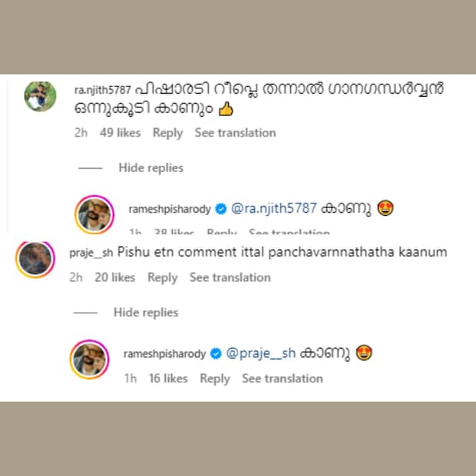This screenshot has height=476, width=476.
Task: See translation of ra.njith5787's Malayalam comment
Action: point(235,133)
